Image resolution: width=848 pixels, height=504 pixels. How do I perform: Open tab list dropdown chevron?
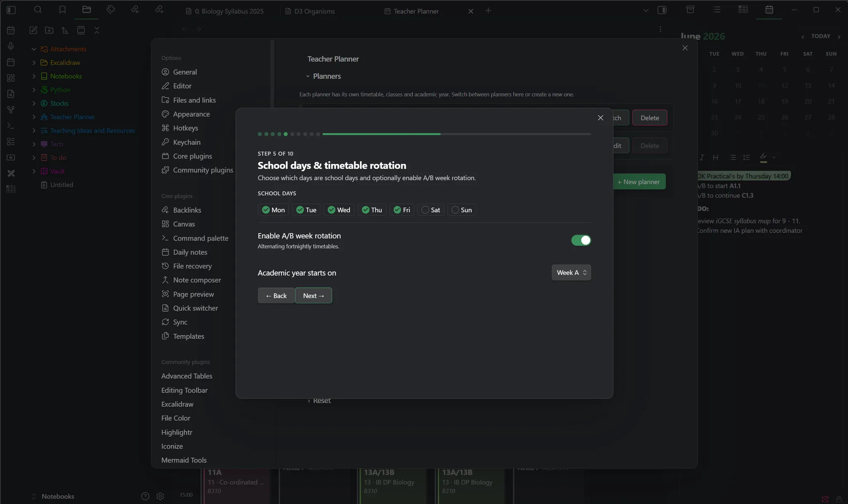pyautogui.click(x=646, y=10)
